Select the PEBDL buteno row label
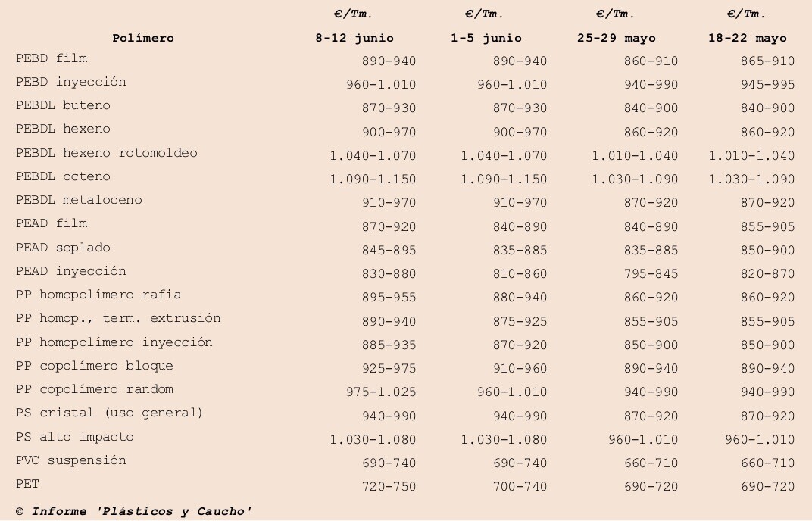Screen dimensions: 812x521 coord(63,105)
